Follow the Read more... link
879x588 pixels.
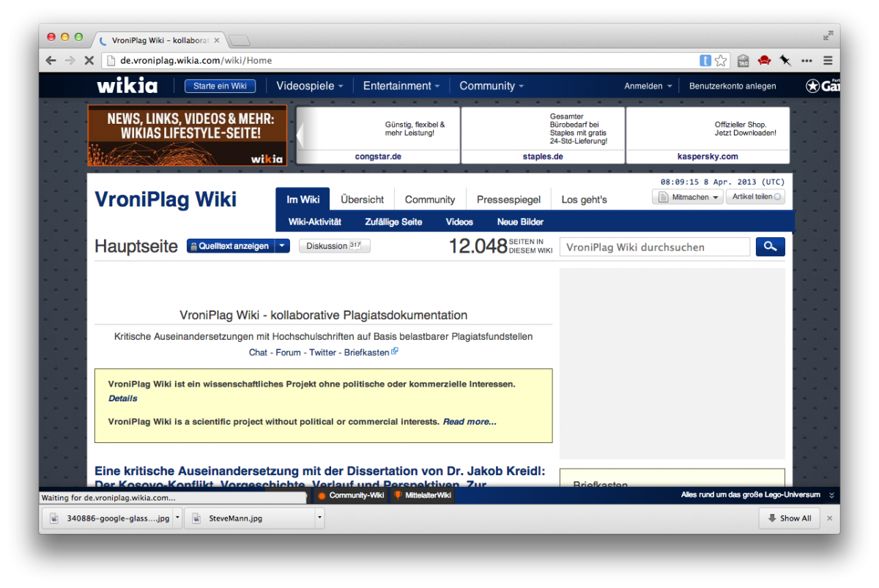(470, 422)
